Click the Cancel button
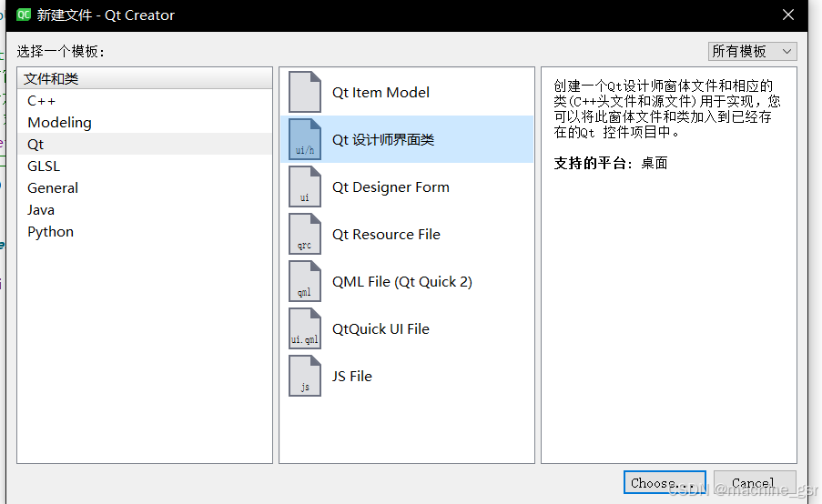 coord(755,482)
